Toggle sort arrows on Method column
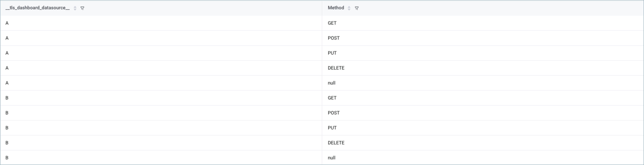The height and width of the screenshot is (165, 644). [349, 8]
